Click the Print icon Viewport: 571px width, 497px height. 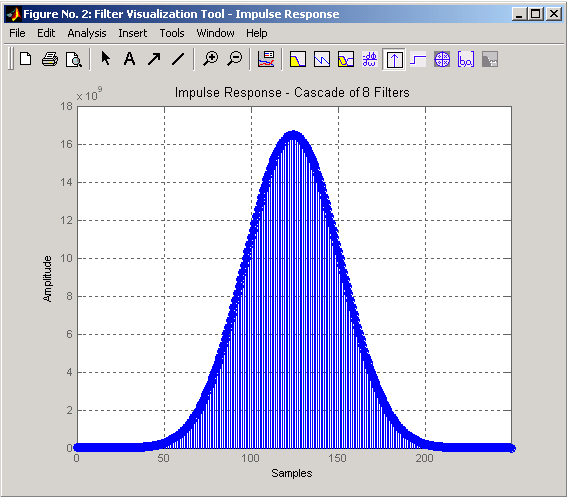(x=50, y=59)
